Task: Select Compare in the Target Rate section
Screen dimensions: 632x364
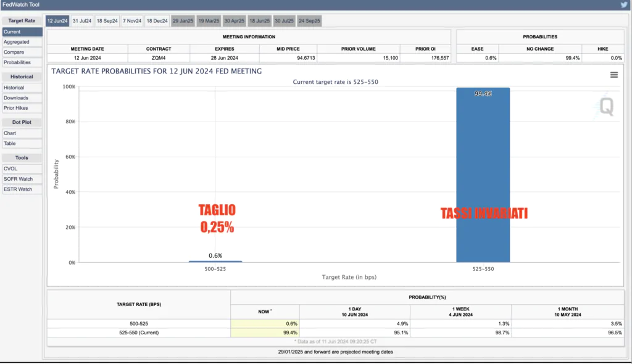Action: coord(22,52)
